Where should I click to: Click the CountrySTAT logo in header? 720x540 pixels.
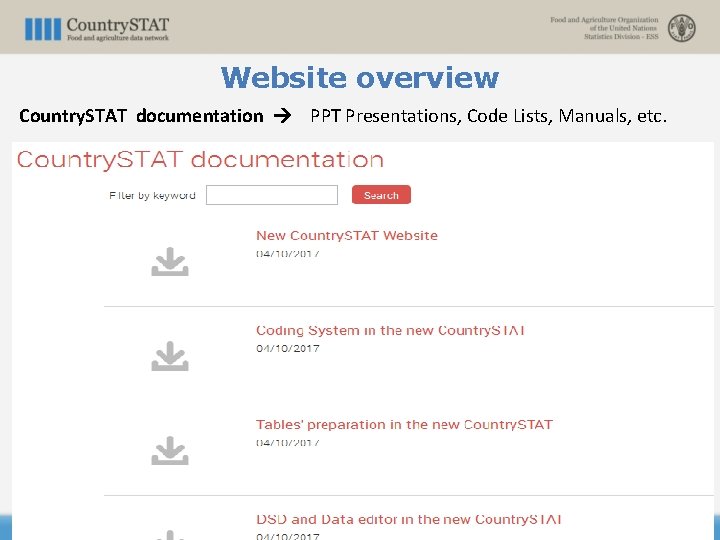coord(97,29)
